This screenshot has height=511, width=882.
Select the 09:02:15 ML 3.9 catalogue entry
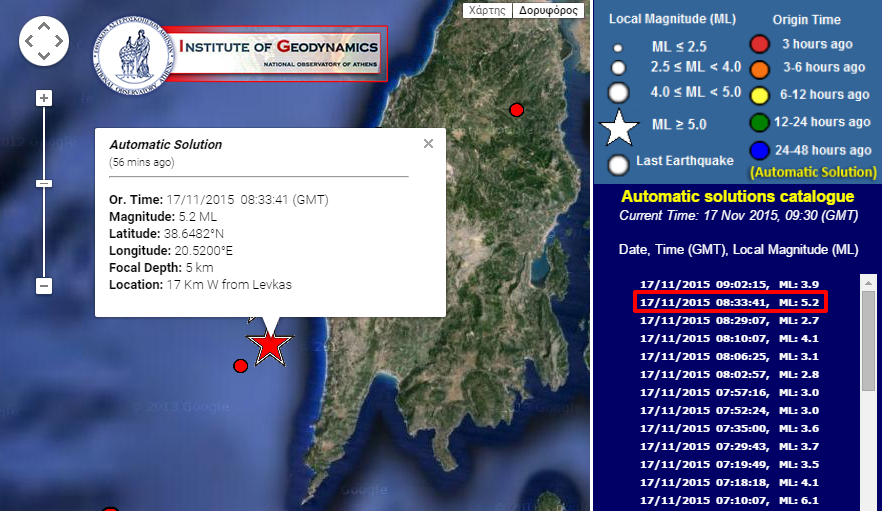click(x=730, y=284)
